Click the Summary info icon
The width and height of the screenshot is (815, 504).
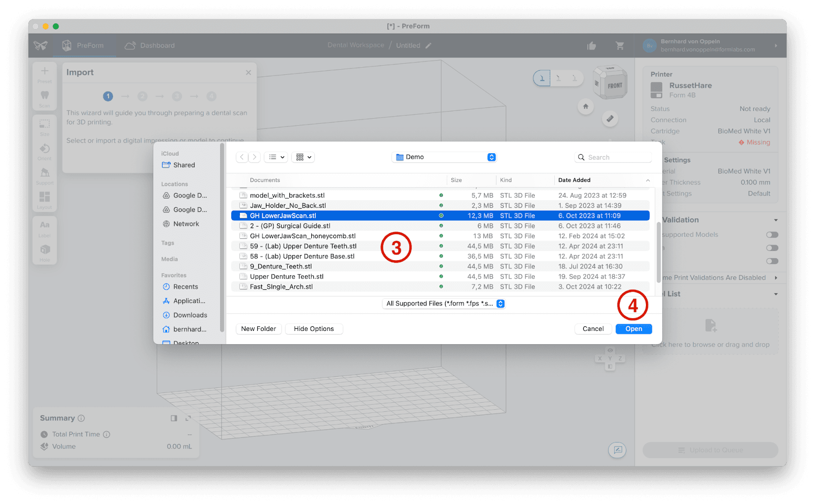(81, 418)
